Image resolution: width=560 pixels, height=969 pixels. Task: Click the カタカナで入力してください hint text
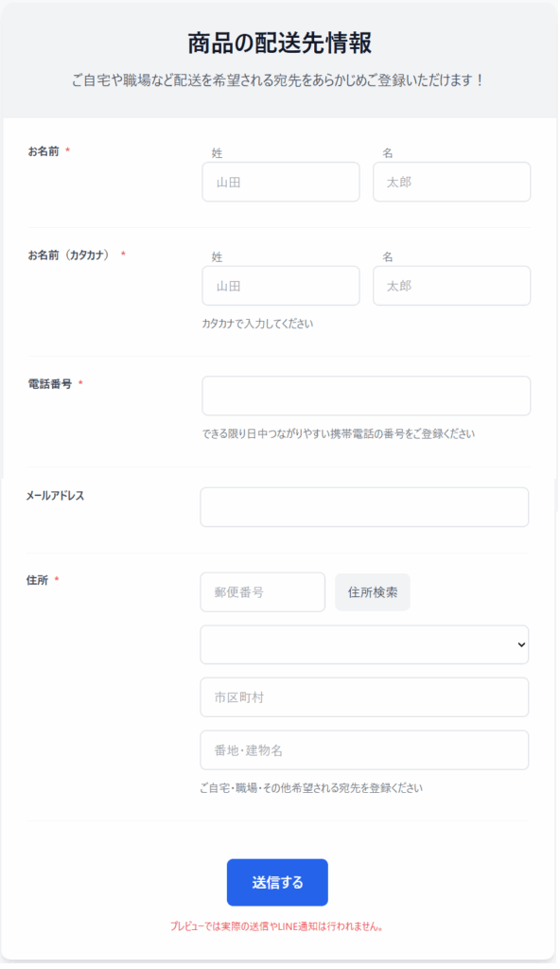pyautogui.click(x=257, y=324)
